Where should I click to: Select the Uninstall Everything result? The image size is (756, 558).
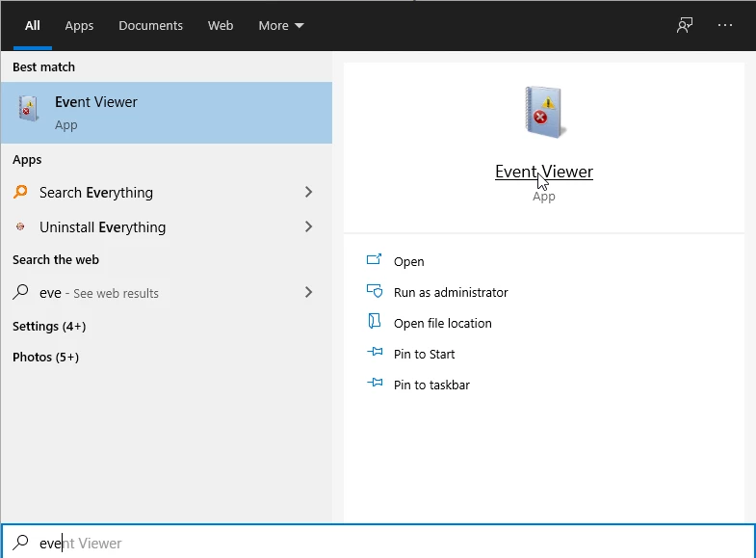pyautogui.click(x=167, y=227)
